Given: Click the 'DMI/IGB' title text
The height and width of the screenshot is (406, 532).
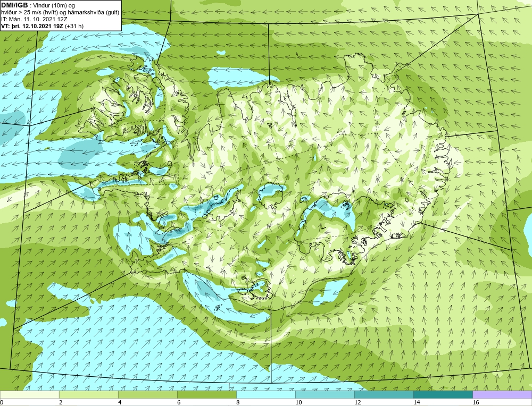Looking at the screenshot, I should (x=15, y=5).
